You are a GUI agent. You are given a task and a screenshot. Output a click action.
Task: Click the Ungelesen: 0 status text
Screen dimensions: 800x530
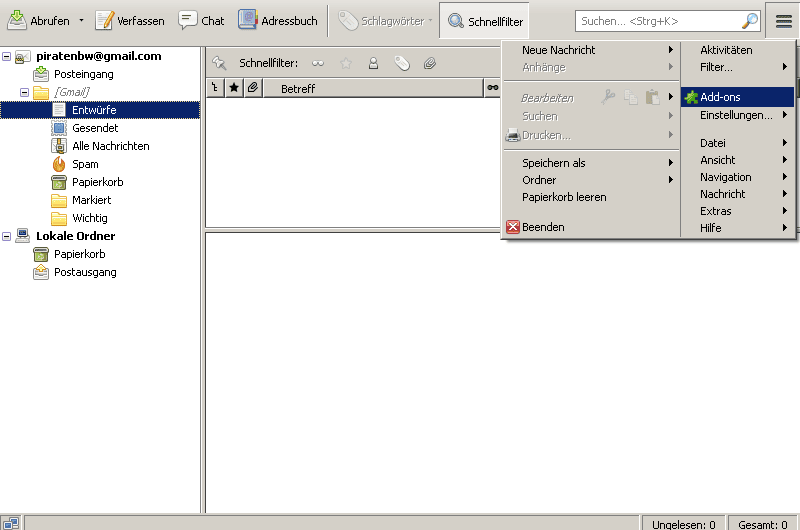(684, 524)
